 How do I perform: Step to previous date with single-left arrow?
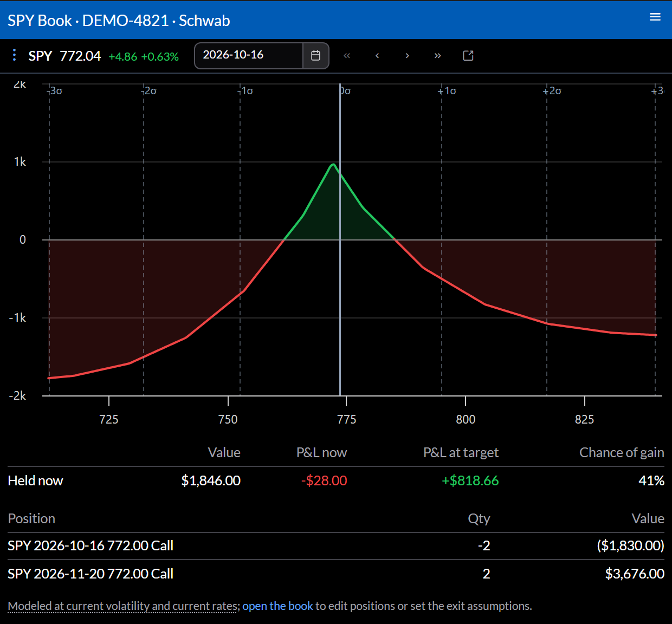tap(377, 56)
